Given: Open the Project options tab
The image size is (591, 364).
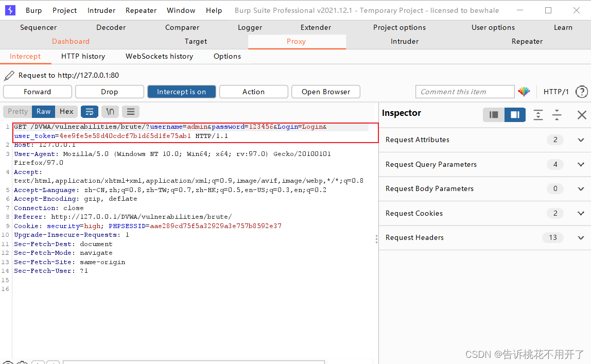Looking at the screenshot, I should (x=399, y=27).
